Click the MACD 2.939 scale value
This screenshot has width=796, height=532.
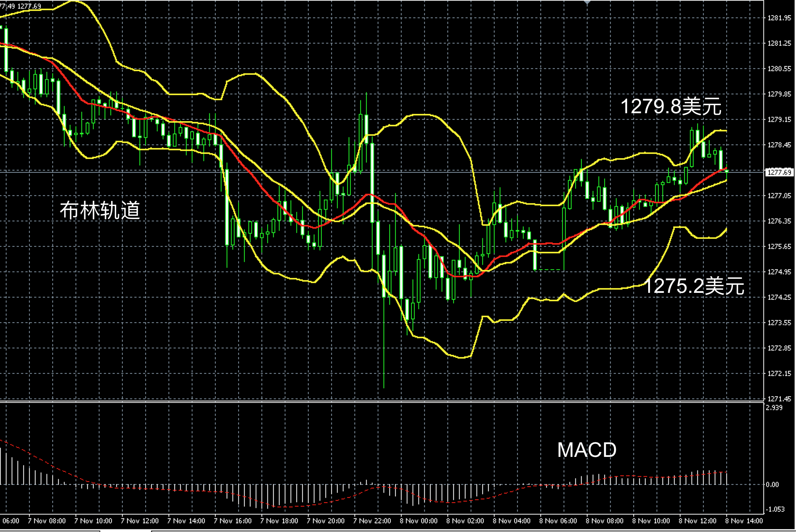pos(774,408)
